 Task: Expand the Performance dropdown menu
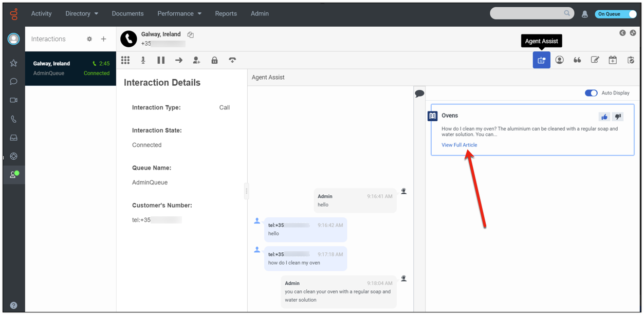click(179, 13)
